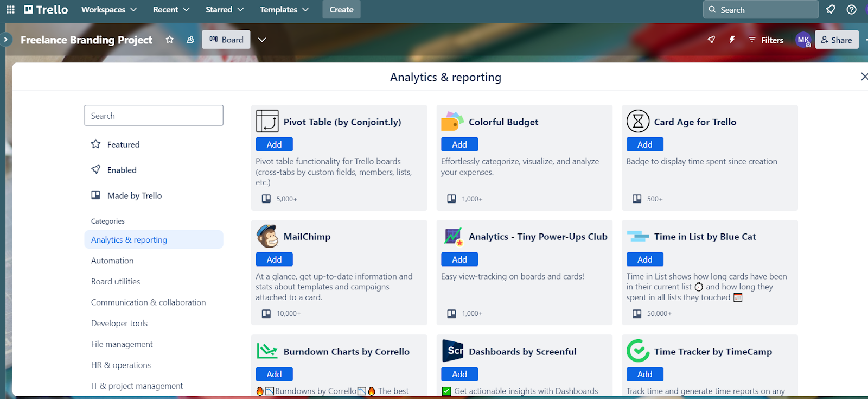Select the Board view button
This screenshot has height=399, width=868.
226,40
